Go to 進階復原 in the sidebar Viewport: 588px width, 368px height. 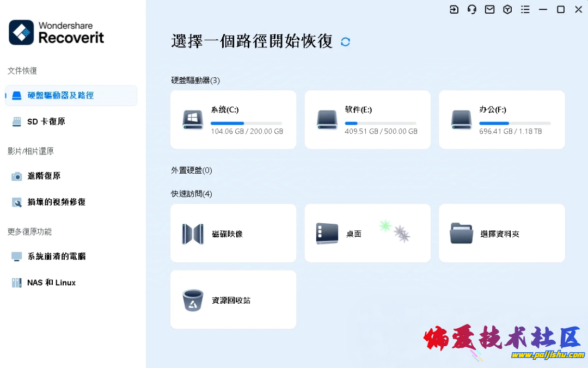click(x=44, y=176)
